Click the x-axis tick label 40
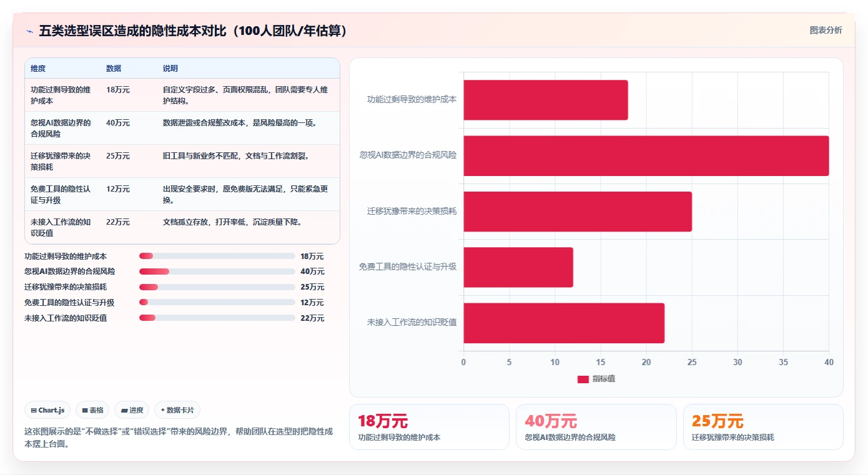This screenshot has width=868, height=475. point(829,362)
